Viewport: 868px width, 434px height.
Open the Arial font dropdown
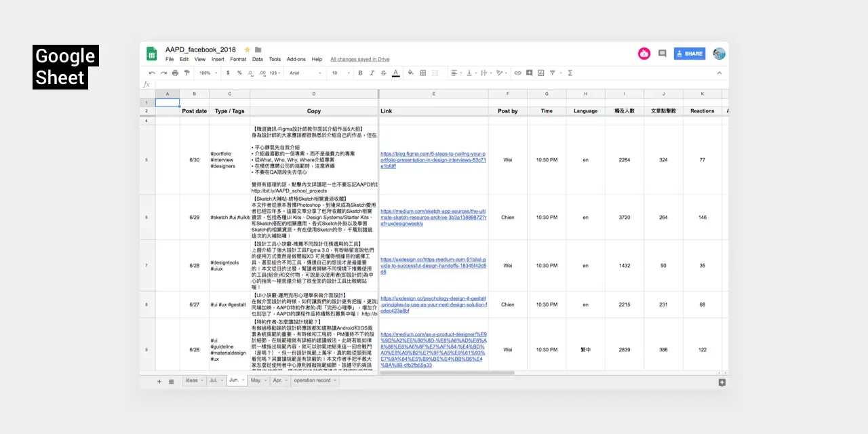[306, 73]
